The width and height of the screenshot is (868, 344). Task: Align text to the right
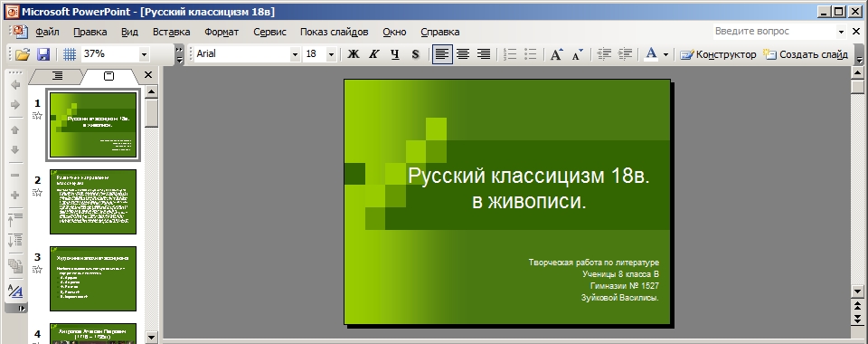[x=483, y=54]
